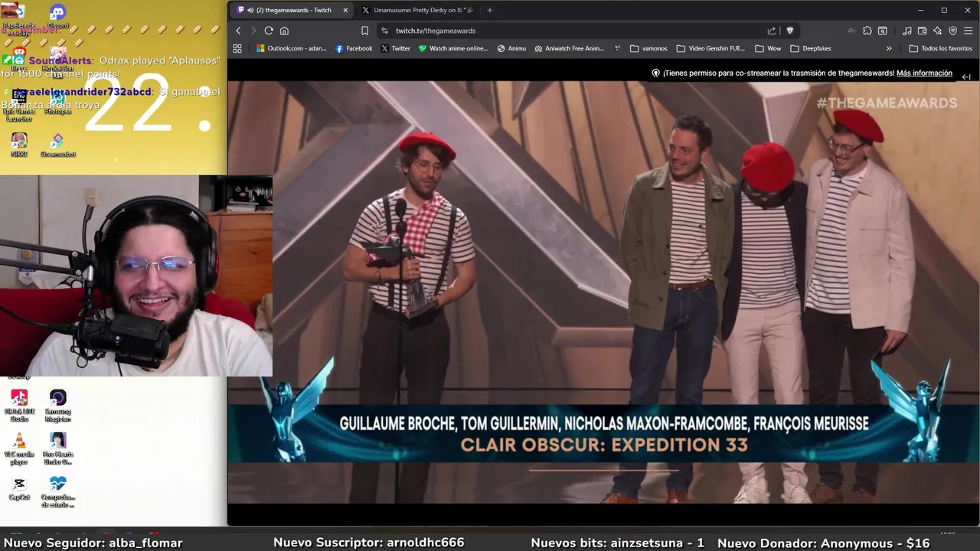Open the Brave Wallet icon

click(x=923, y=31)
